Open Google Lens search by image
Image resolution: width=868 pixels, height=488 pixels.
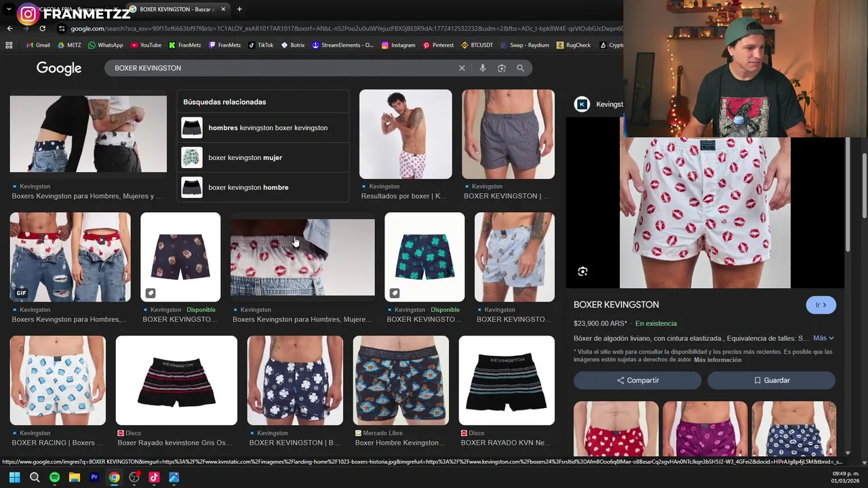click(502, 68)
